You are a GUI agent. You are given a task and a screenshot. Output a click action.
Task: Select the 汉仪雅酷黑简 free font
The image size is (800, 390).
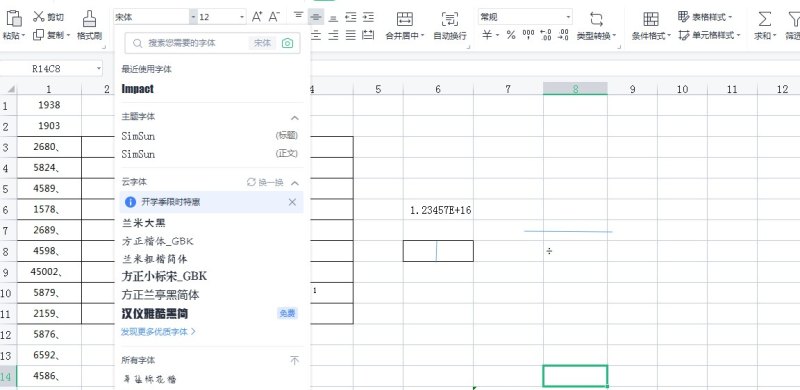pos(155,313)
